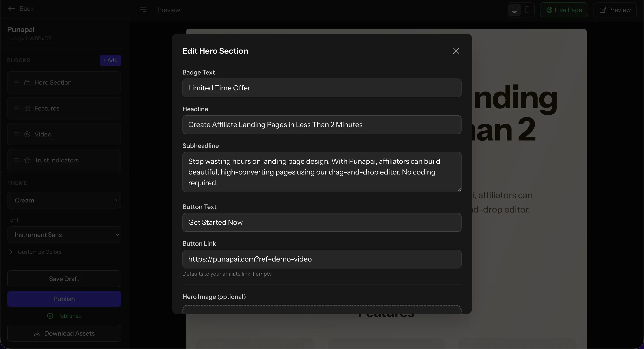Click the download icon in Download Assets
Screen dimensions: 644x349
pyautogui.click(x=37, y=333)
